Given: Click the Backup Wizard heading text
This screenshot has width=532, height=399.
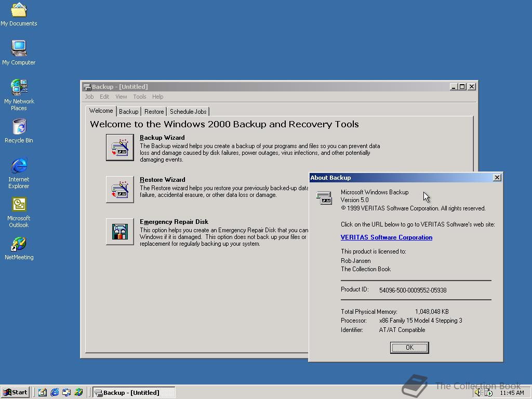Looking at the screenshot, I should pos(162,138).
